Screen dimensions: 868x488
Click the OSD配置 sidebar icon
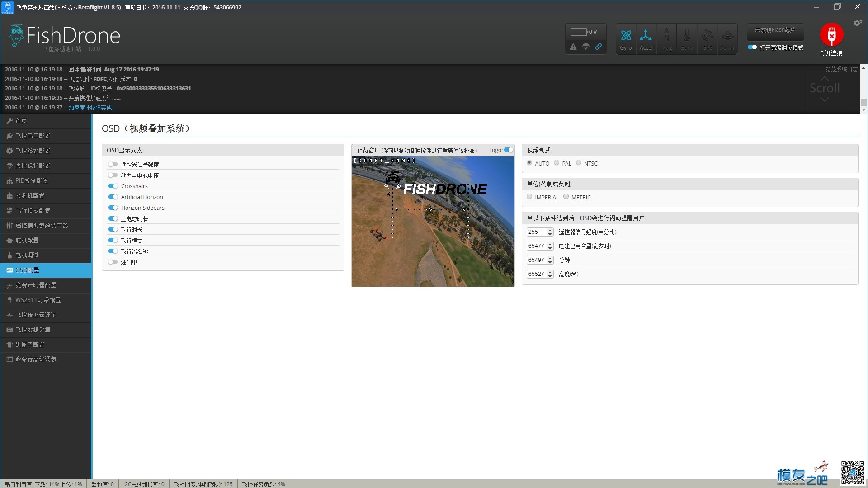click(9, 270)
